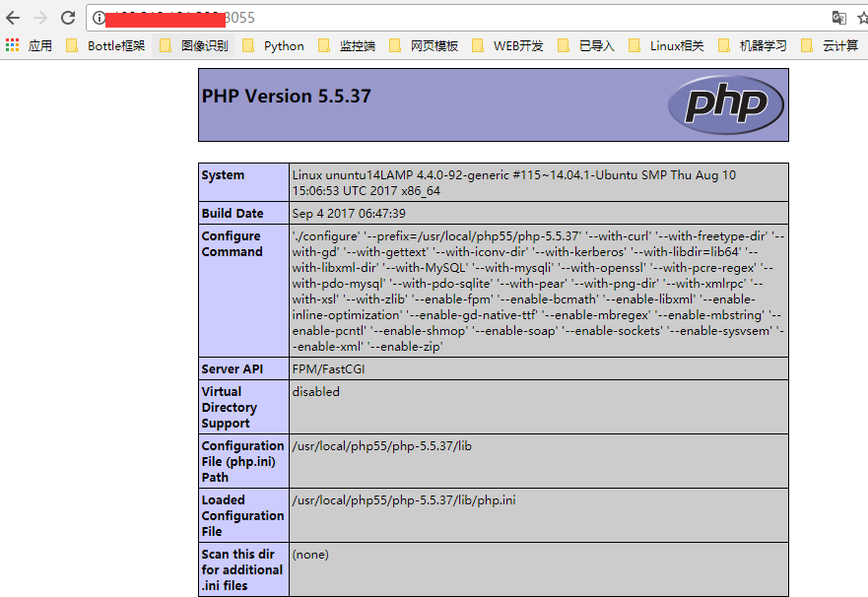Click the PHP Version 5.5.37 heading
Image resolution: width=868 pixels, height=597 pixels.
click(x=286, y=97)
